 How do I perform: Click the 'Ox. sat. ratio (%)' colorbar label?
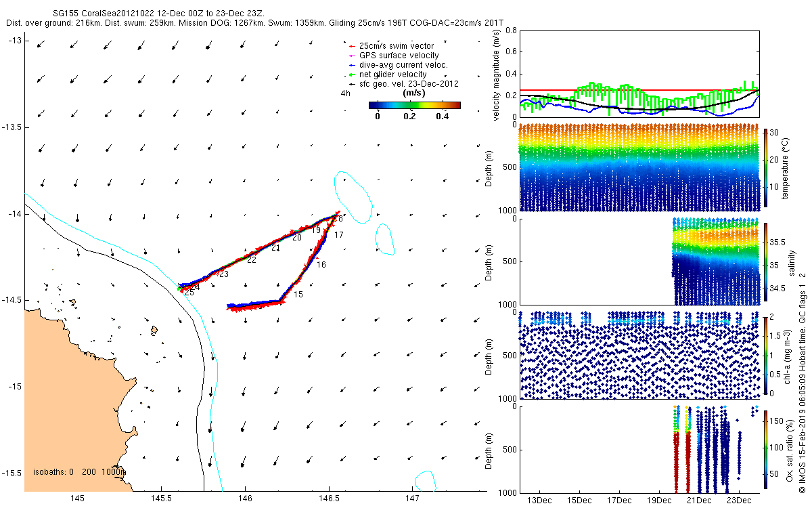pyautogui.click(x=790, y=450)
